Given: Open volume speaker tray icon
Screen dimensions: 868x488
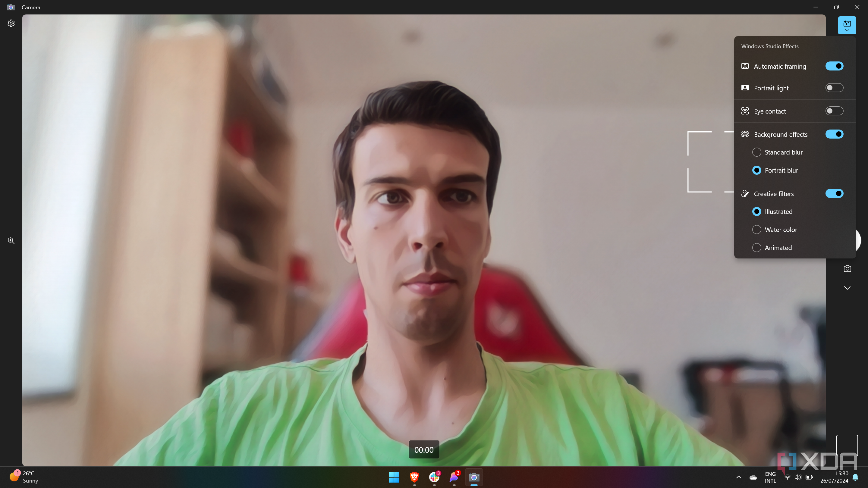Looking at the screenshot, I should coord(797,477).
